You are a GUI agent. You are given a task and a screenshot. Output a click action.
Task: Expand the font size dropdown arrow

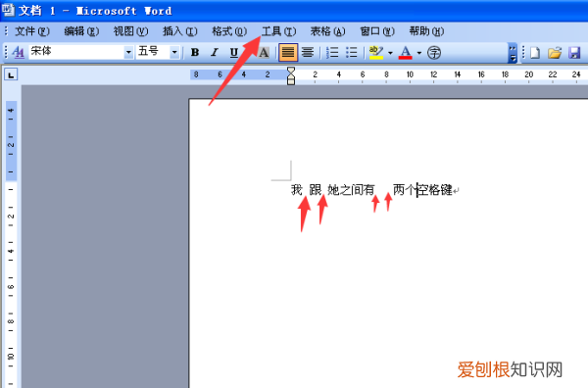tap(174, 52)
